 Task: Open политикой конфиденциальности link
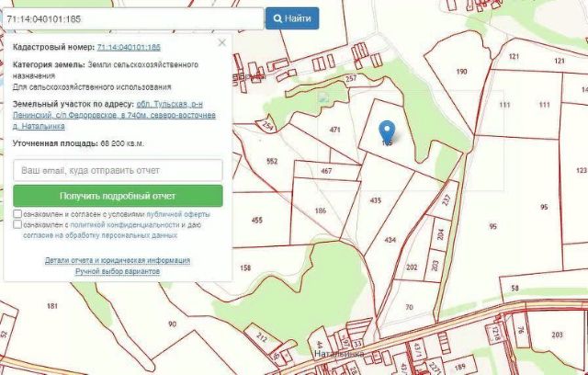[x=125, y=225]
